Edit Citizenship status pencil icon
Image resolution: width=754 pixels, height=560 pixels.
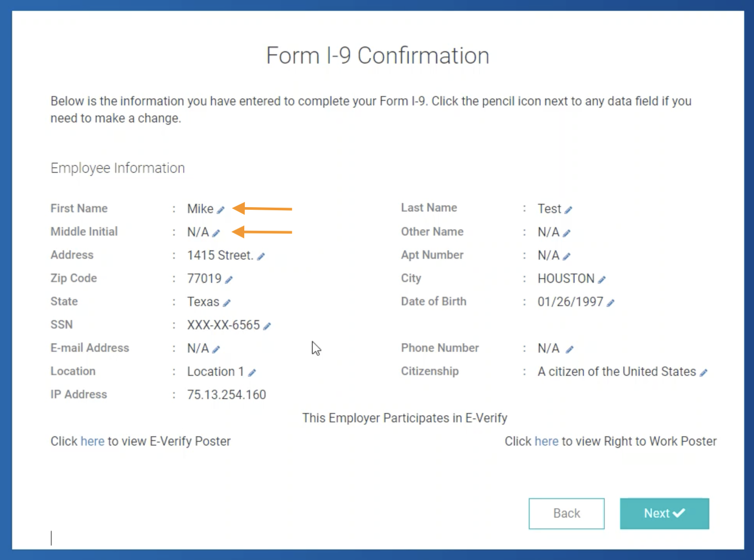click(703, 372)
